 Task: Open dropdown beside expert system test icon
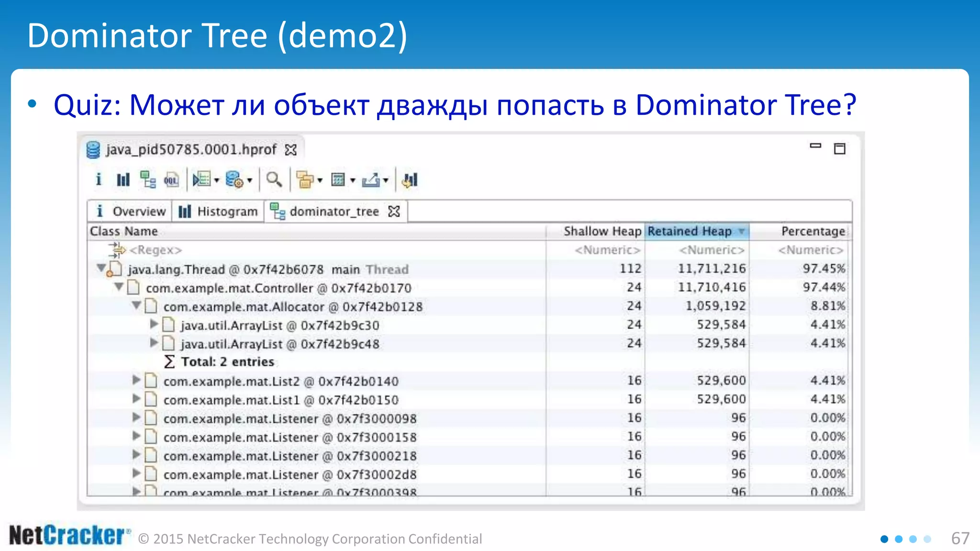coord(217,181)
